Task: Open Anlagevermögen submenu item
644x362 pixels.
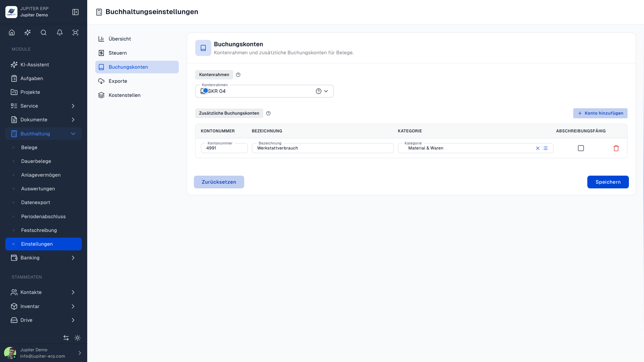Action: click(44, 175)
